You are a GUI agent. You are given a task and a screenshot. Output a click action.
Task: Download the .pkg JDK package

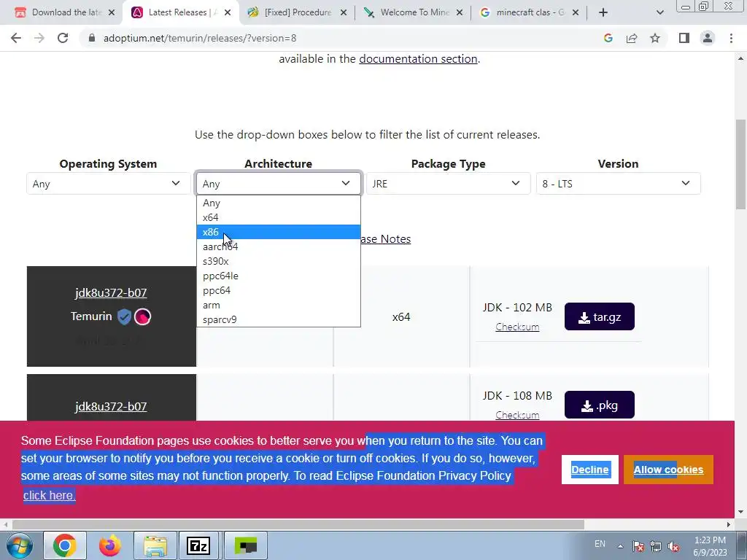click(600, 405)
